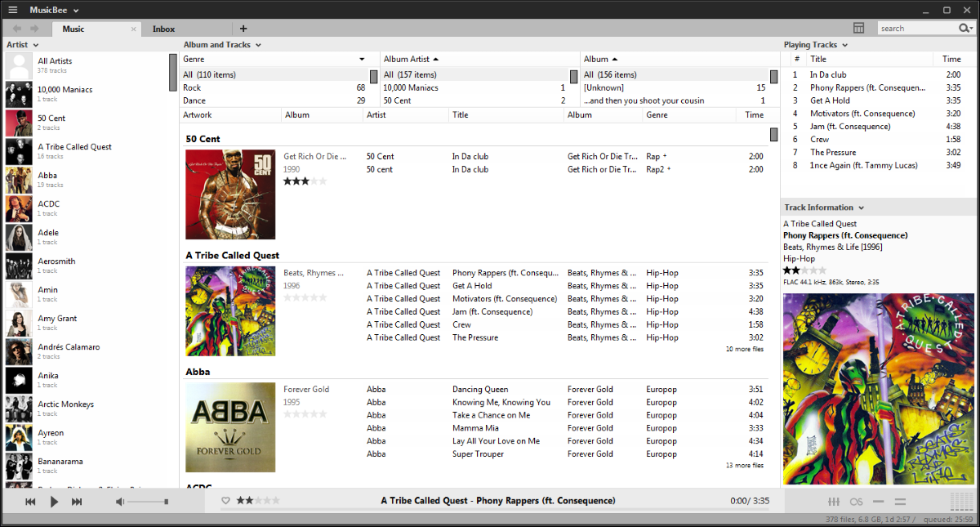Add a new tab with the plus icon
This screenshot has width=980, height=527.
tap(243, 29)
